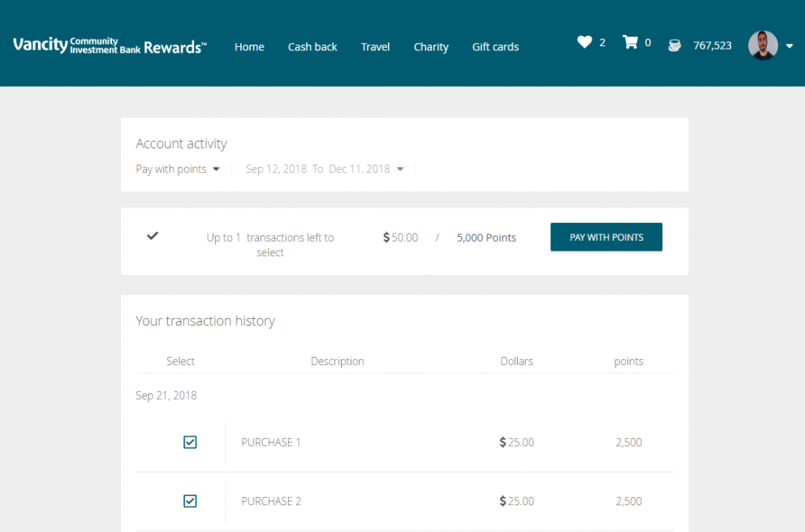
Task: Click the PURCHASE 2 description
Action: [271, 501]
